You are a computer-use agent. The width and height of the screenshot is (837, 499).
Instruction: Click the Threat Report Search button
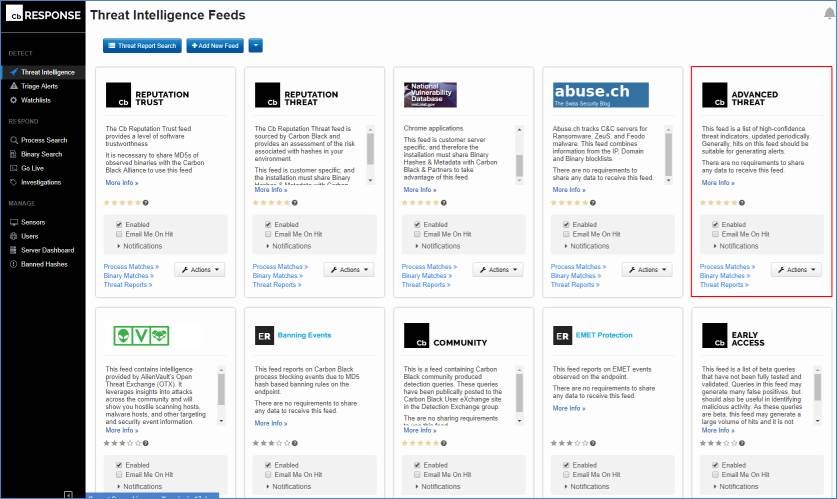[x=141, y=46]
